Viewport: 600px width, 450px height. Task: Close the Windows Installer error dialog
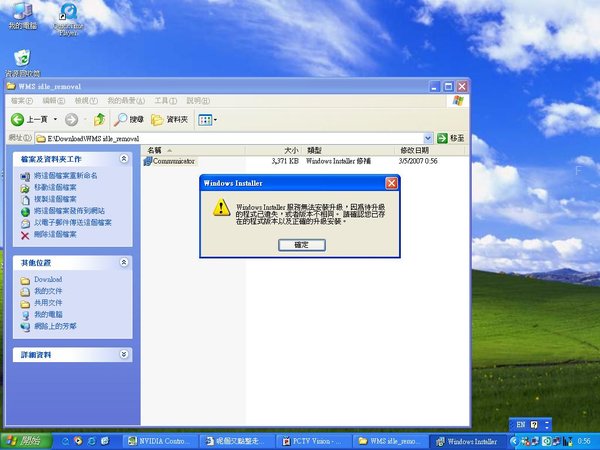coord(391,183)
